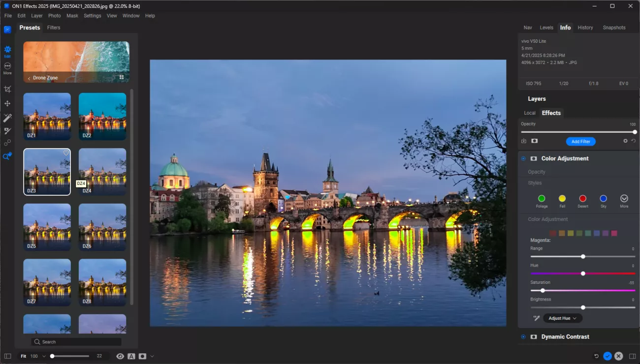
Task: Click the Add Filter button
Action: click(580, 142)
